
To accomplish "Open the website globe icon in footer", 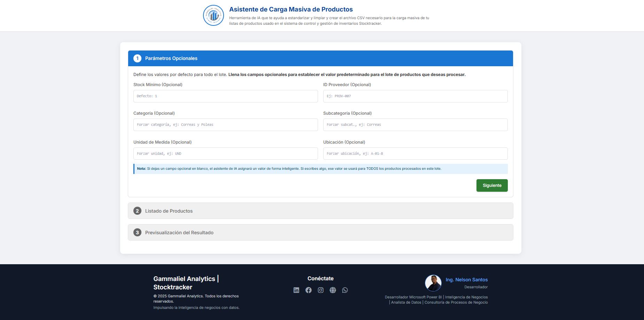I will 333,290.
